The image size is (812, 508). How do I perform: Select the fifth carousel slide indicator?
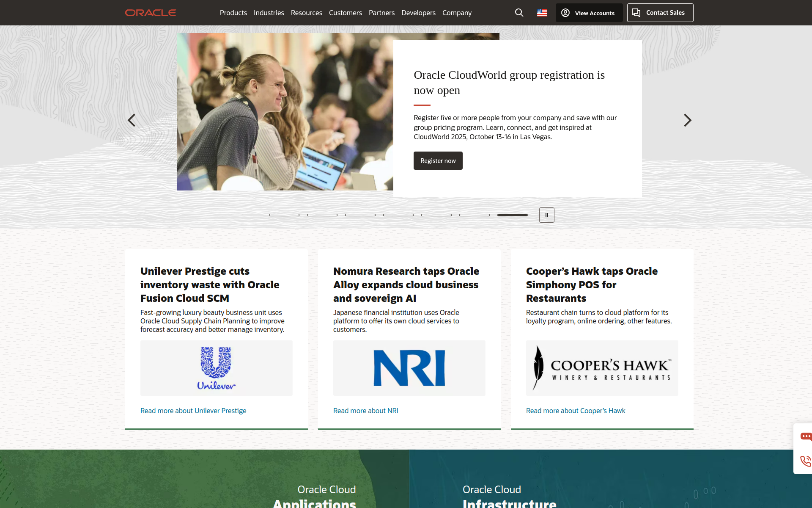(436, 215)
